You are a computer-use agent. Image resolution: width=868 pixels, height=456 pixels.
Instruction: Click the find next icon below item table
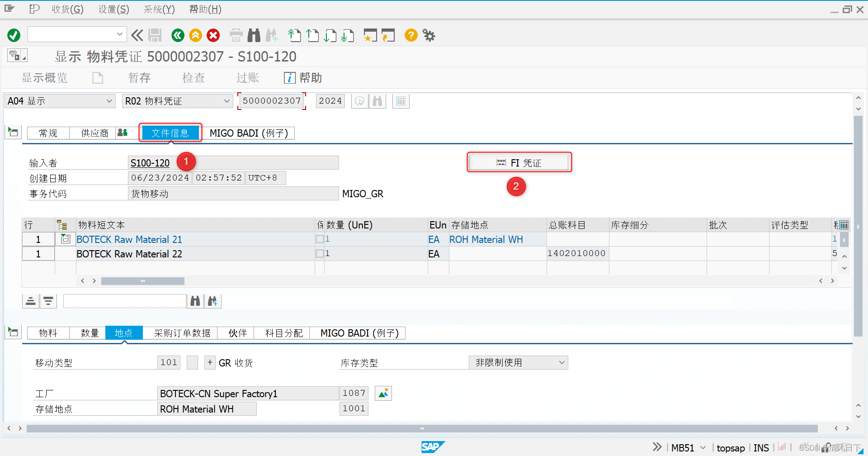(x=213, y=301)
